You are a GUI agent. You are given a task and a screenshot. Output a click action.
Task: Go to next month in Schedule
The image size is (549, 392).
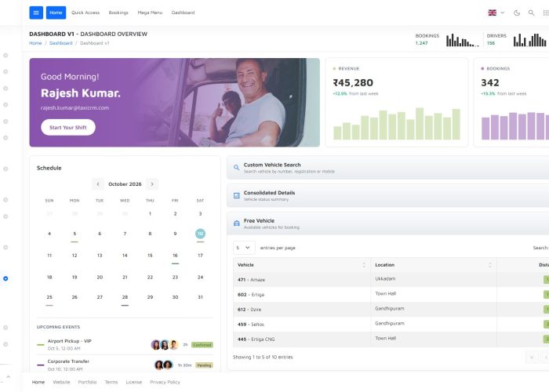pos(152,184)
